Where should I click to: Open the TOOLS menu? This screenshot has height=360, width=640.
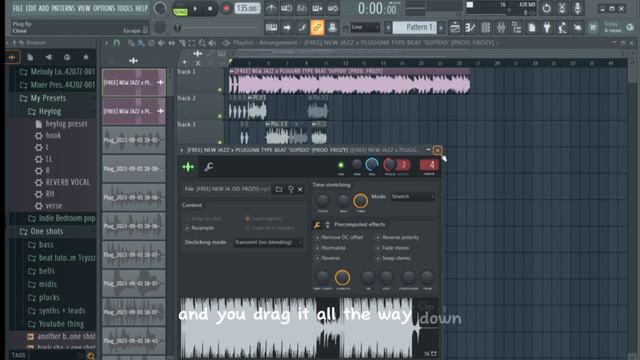pyautogui.click(x=125, y=8)
